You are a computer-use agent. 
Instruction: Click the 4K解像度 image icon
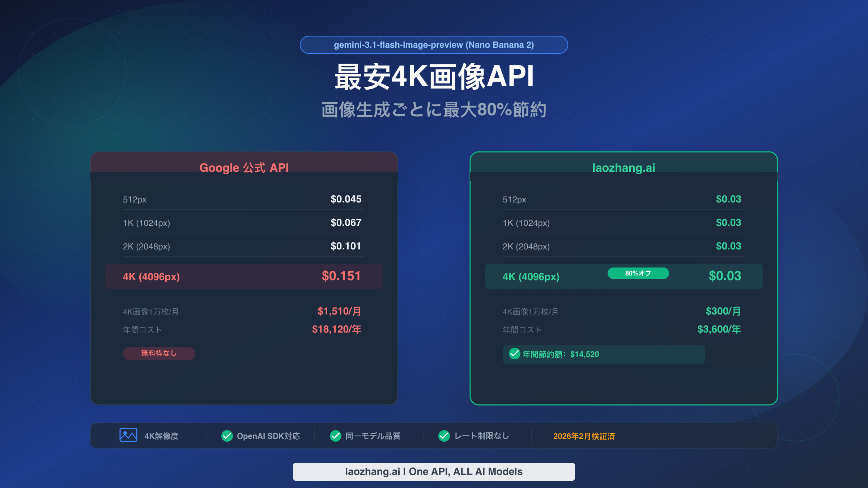coord(128,436)
